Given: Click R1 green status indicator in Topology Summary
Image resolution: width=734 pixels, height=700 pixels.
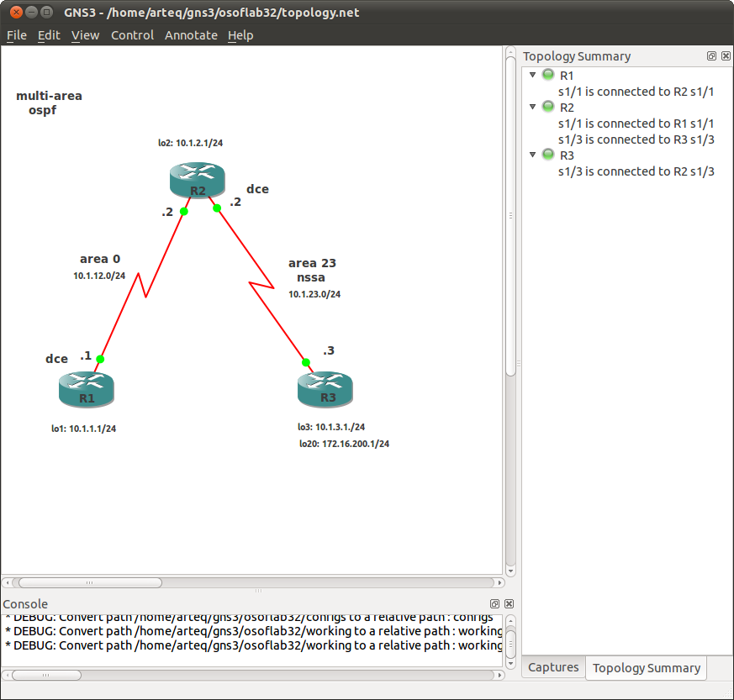Looking at the screenshot, I should pos(547,75).
